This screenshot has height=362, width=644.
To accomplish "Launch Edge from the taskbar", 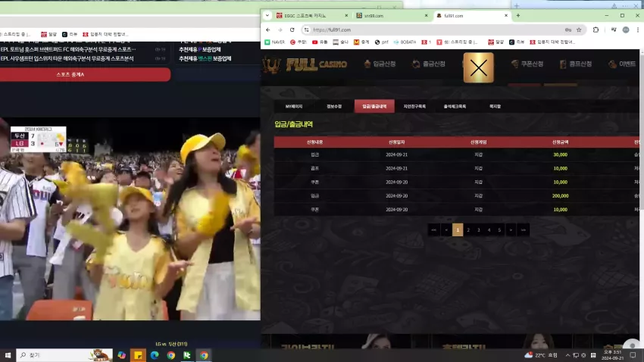I will pyautogui.click(x=155, y=355).
